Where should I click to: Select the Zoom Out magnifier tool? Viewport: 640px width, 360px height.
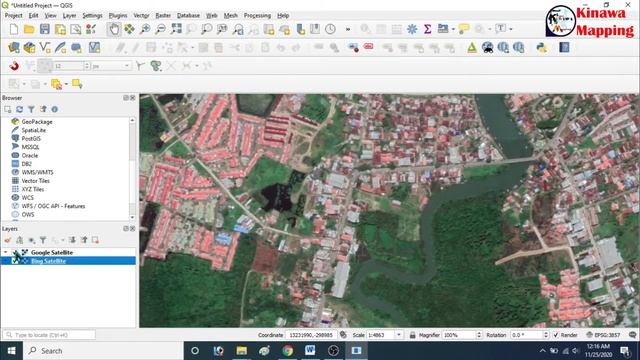160,29
